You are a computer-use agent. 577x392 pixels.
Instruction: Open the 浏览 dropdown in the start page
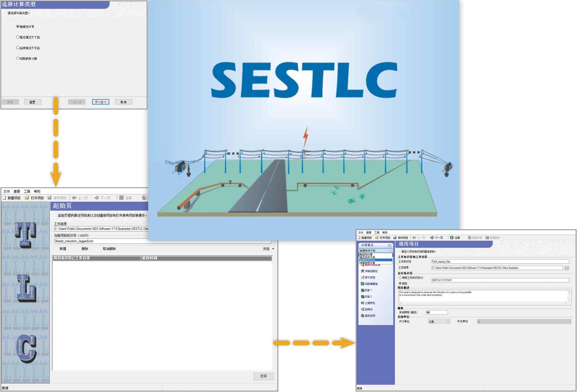click(x=268, y=249)
